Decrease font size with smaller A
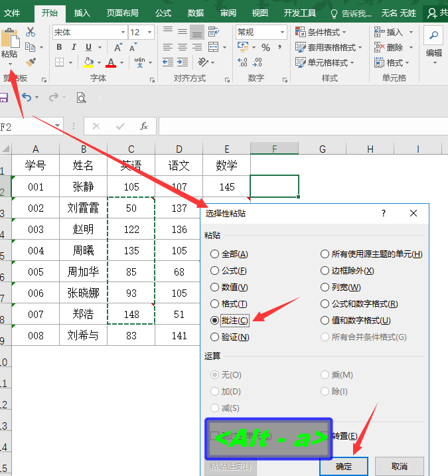Screen dimensions: 448x476 [133, 47]
